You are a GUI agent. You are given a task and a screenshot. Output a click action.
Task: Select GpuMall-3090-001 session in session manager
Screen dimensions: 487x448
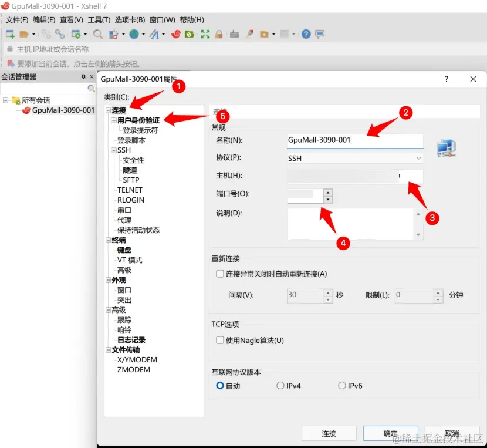point(63,110)
